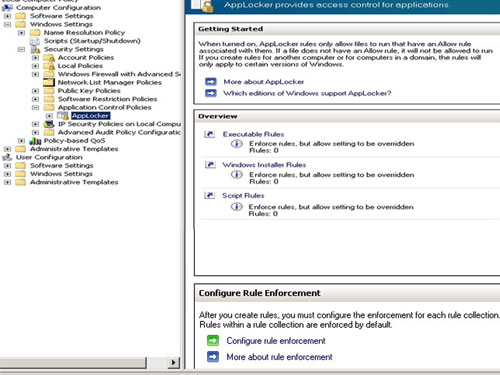Viewport: 500px width, 375px height.
Task: Click the info icon under Executable Rules
Action: (x=237, y=144)
